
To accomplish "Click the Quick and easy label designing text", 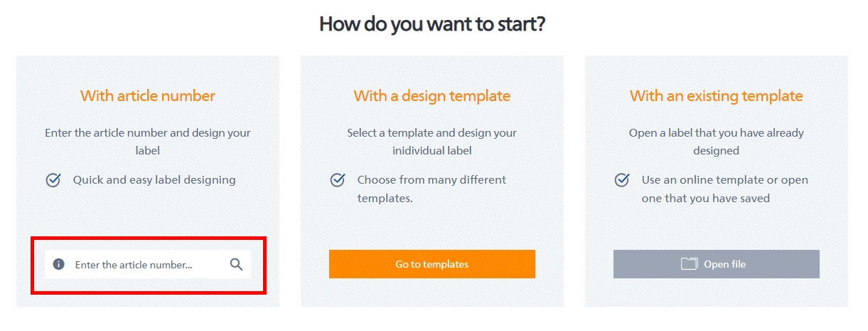I will (x=154, y=180).
